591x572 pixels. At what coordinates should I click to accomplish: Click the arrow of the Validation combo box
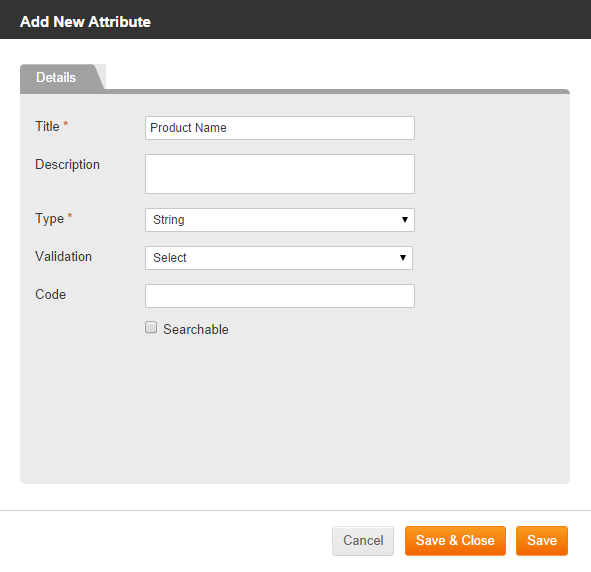pos(403,258)
